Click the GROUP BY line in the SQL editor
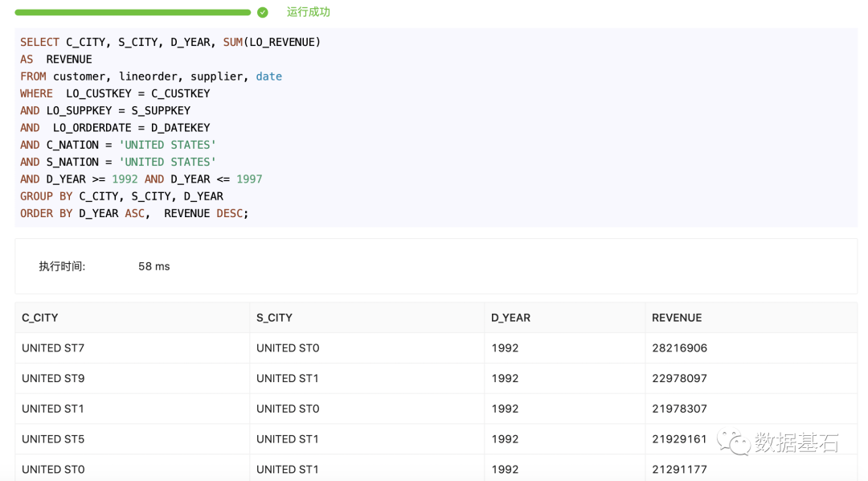 [122, 196]
